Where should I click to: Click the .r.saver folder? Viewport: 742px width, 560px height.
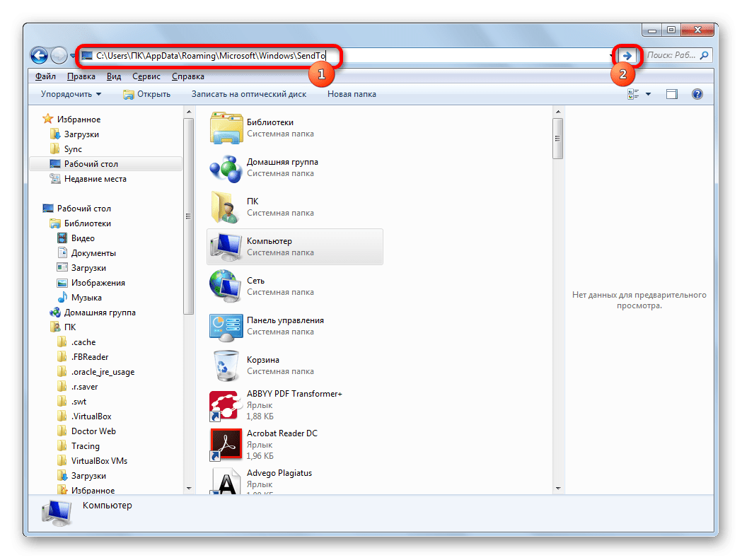77,387
